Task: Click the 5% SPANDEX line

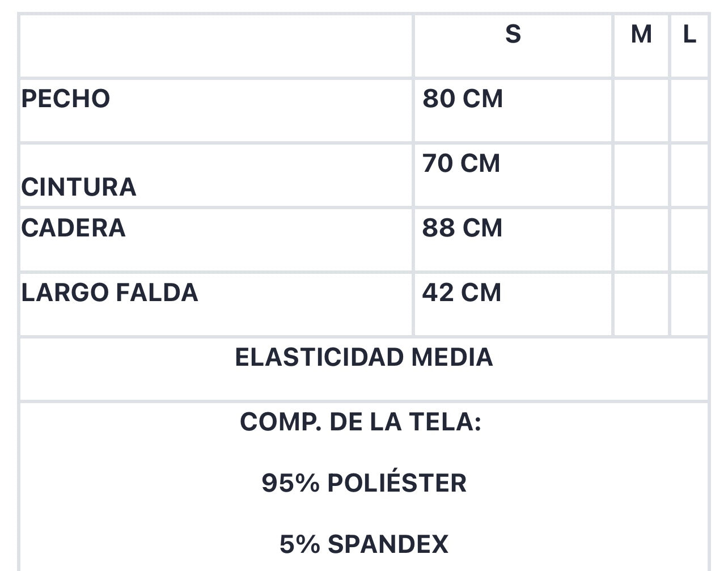Action: pos(364,544)
